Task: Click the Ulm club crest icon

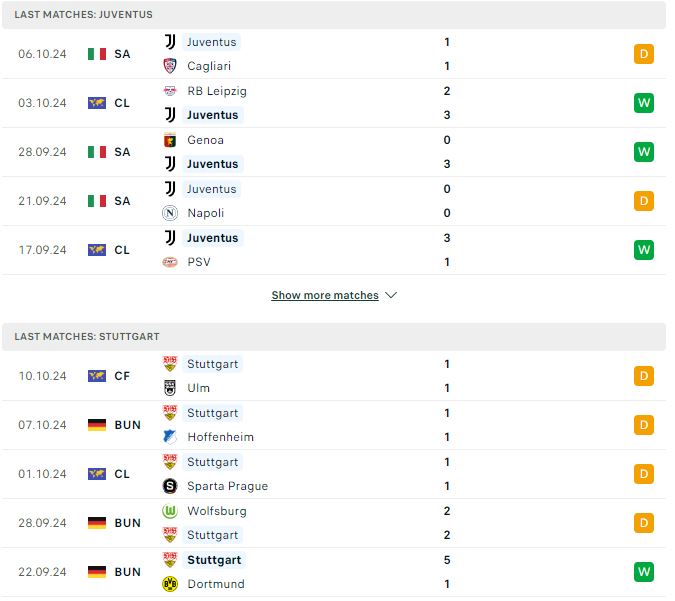Action: point(170,388)
